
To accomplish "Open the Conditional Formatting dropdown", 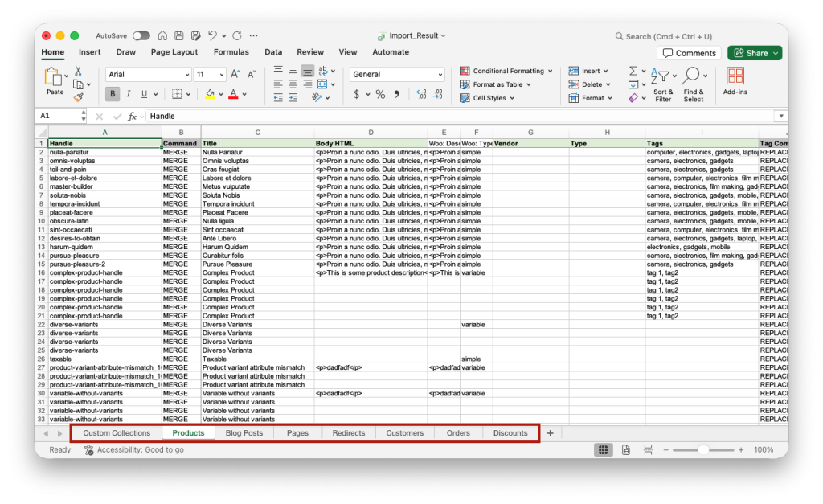I will pos(506,71).
